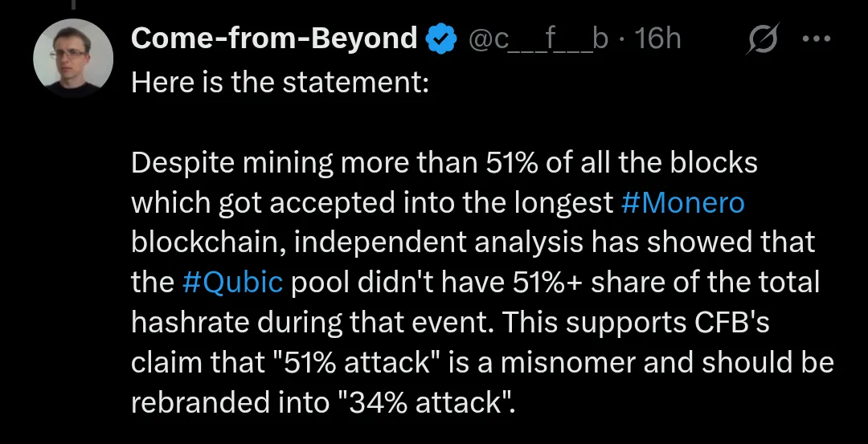Click the 16h timestamp

point(657,39)
